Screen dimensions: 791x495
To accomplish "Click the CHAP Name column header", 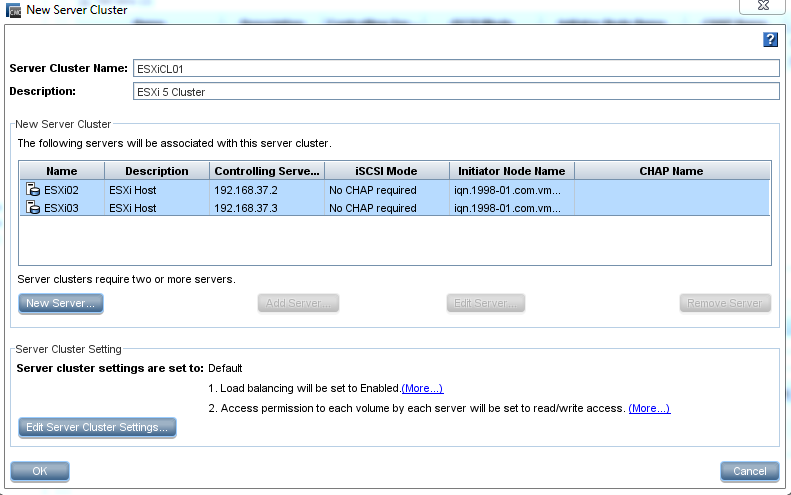I will point(671,171).
